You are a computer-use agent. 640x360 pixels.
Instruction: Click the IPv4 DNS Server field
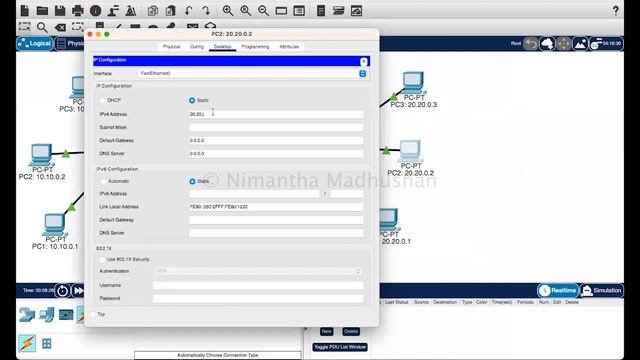276,153
